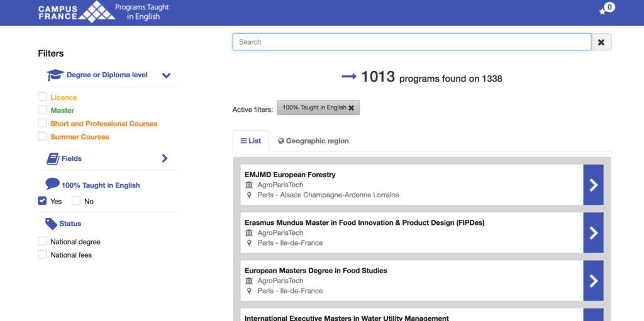The image size is (644, 321).
Task: Click institution icon under Food Studies program
Action: pos(249,281)
